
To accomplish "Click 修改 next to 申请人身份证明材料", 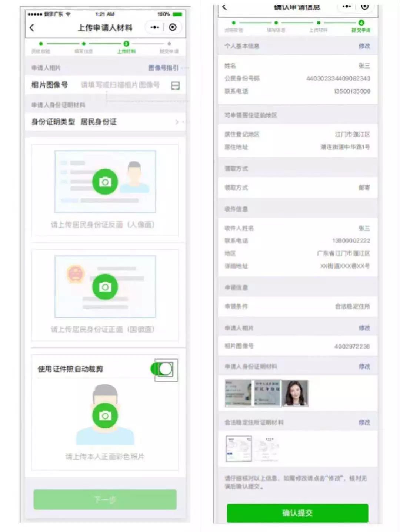I will (x=364, y=366).
